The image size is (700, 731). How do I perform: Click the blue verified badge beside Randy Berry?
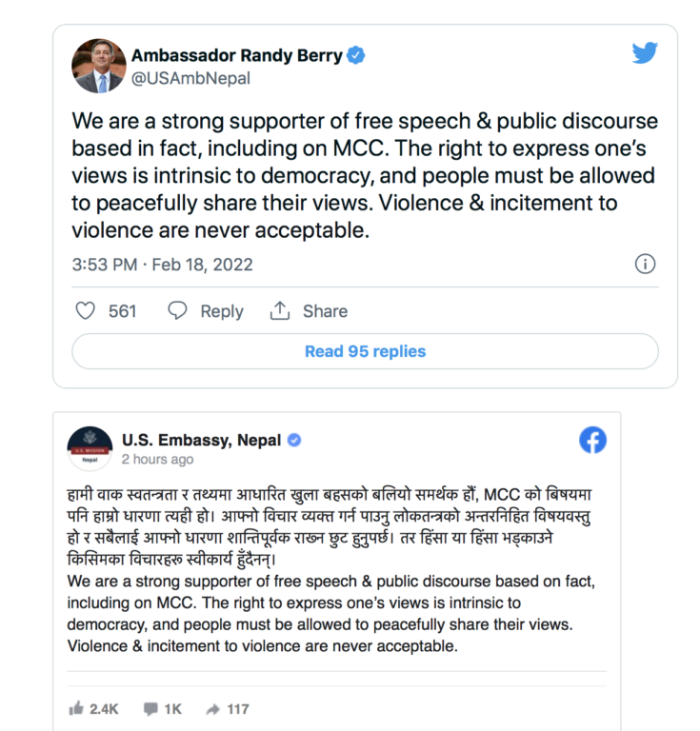coord(355,56)
